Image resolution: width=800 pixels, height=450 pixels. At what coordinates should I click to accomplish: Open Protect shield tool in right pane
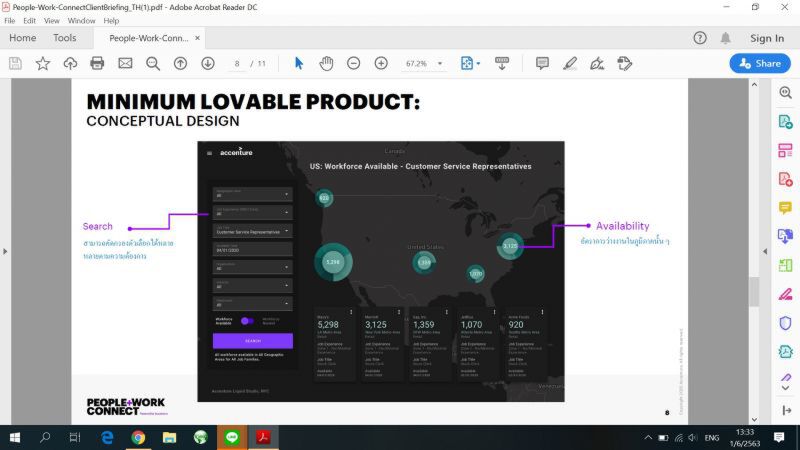(x=786, y=323)
